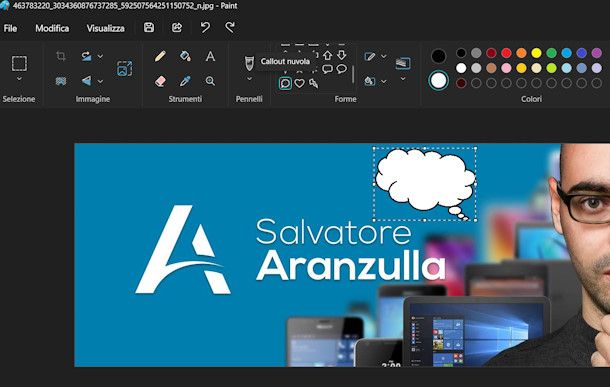
Task: Click the shape fill icon
Action: pos(370,81)
